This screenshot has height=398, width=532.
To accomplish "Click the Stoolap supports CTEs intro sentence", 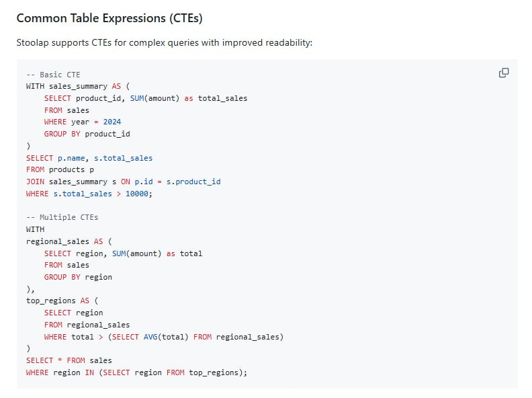I will (x=165, y=42).
